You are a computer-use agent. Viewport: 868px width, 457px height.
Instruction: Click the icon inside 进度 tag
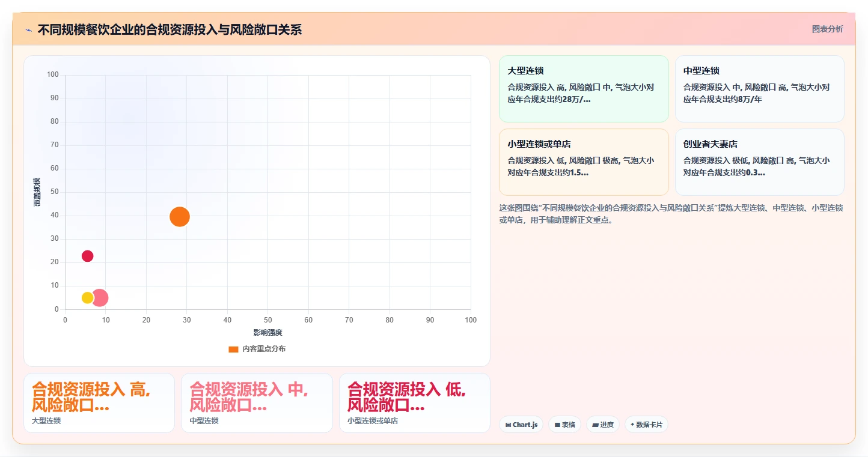click(595, 425)
